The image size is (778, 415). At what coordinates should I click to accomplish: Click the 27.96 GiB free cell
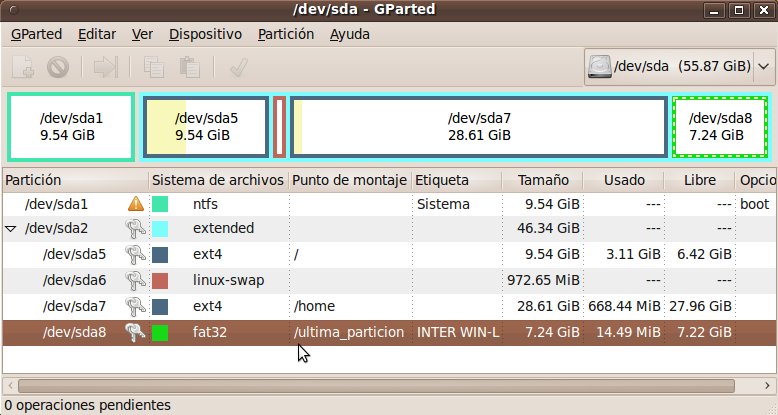[700, 306]
